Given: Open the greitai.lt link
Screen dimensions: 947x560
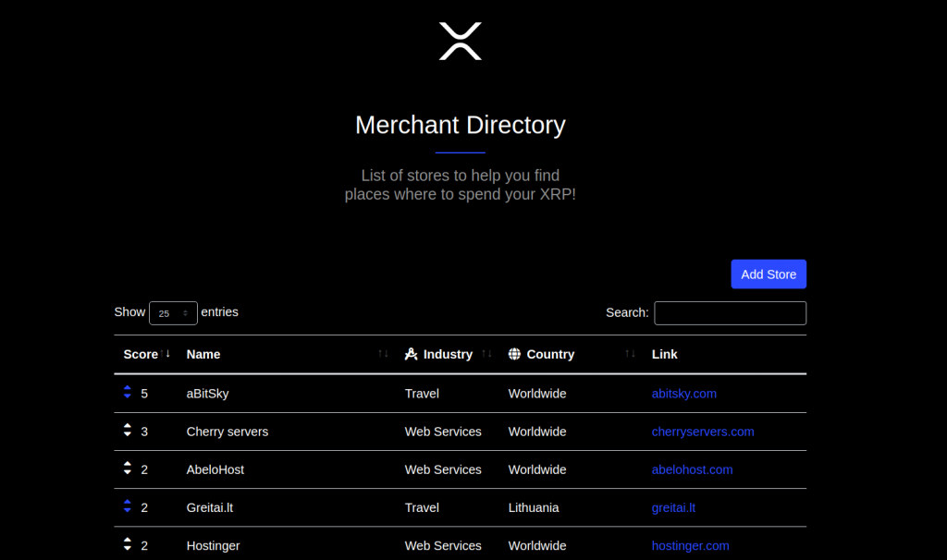Looking at the screenshot, I should (673, 507).
